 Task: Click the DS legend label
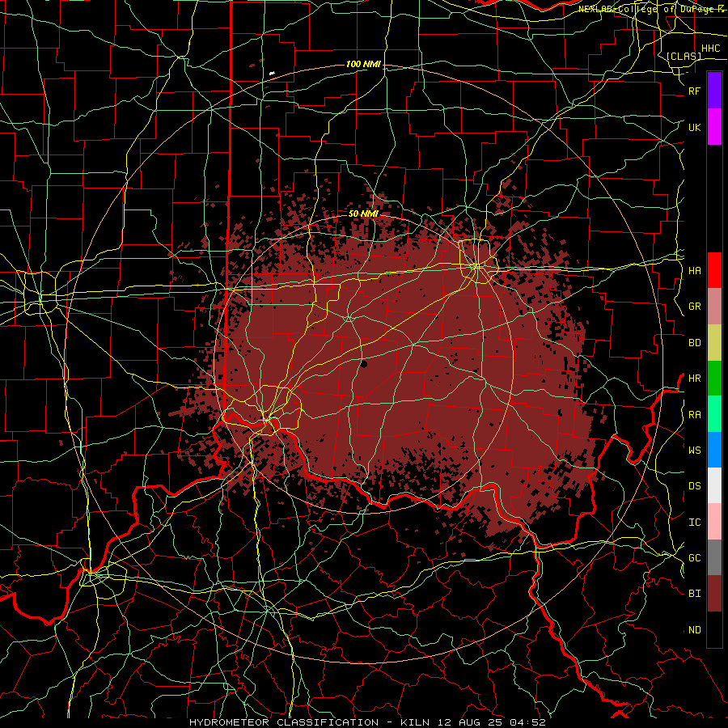point(695,486)
